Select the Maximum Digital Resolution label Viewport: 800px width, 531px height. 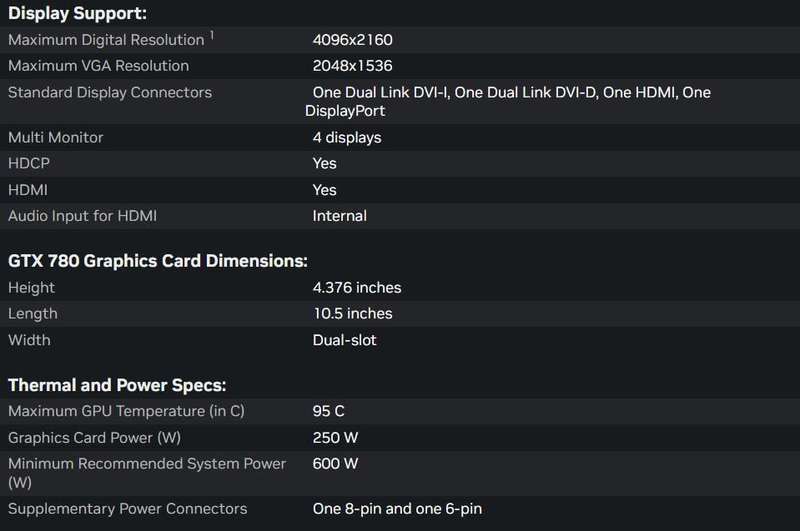point(106,40)
